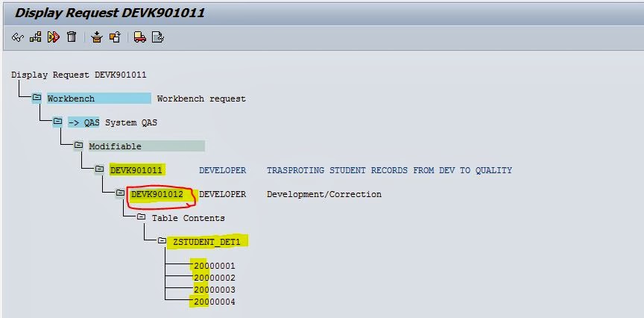Collapse the ZSTUDENT_DET1 folder node

pyautogui.click(x=162, y=240)
